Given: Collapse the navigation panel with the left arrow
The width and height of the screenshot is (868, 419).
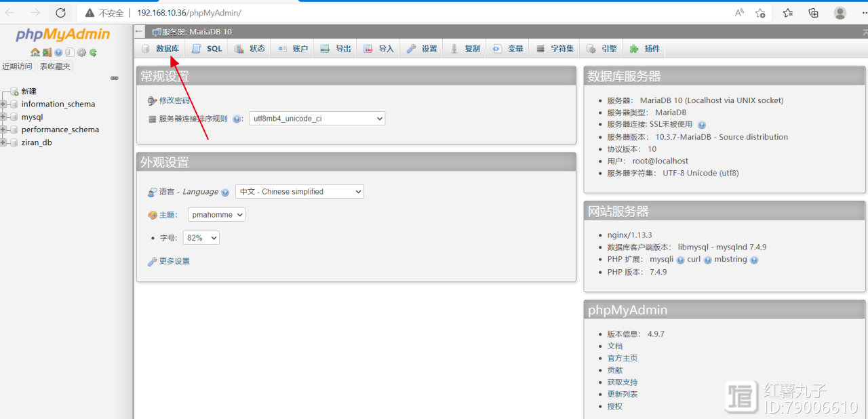Looking at the screenshot, I should [139, 31].
